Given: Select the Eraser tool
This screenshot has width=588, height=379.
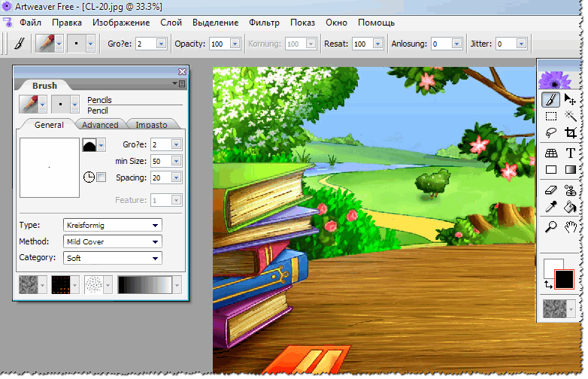Looking at the screenshot, I should coord(550,190).
